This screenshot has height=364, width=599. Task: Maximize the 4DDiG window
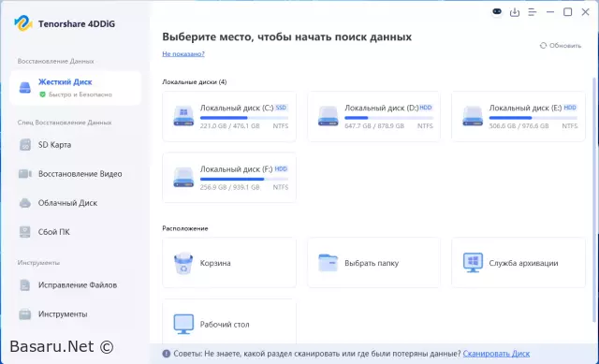(x=568, y=12)
